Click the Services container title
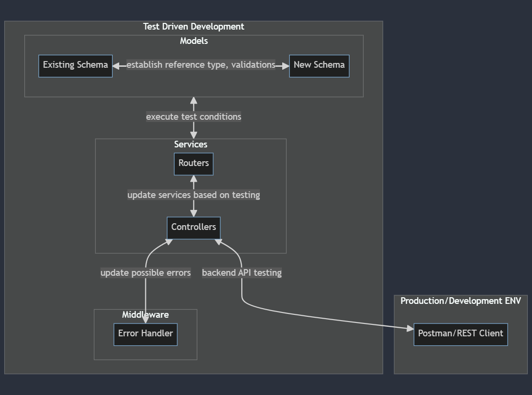 click(x=191, y=145)
